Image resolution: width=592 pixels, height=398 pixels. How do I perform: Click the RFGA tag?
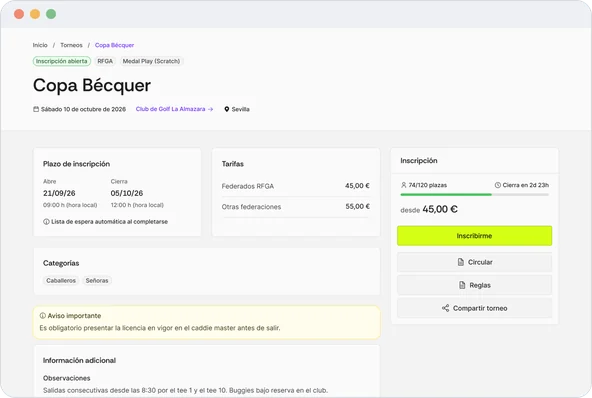105,61
